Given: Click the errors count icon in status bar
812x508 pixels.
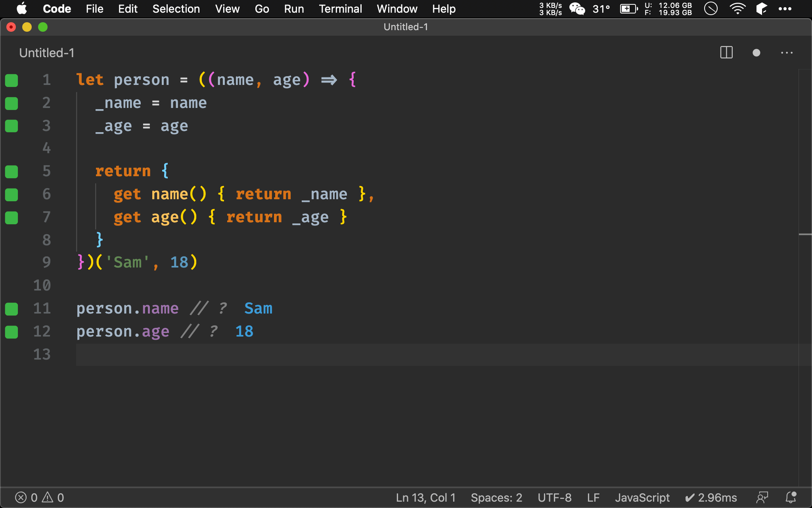Looking at the screenshot, I should (21, 497).
